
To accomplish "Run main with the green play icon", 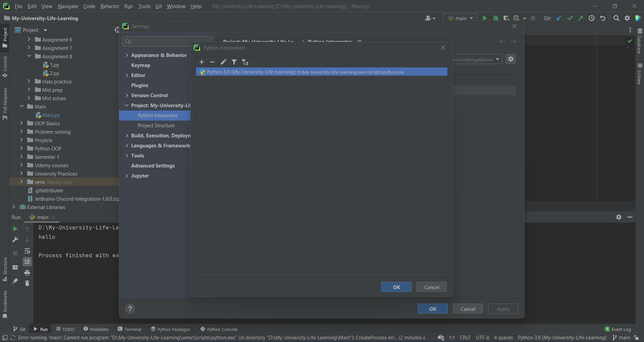I will pos(485,18).
